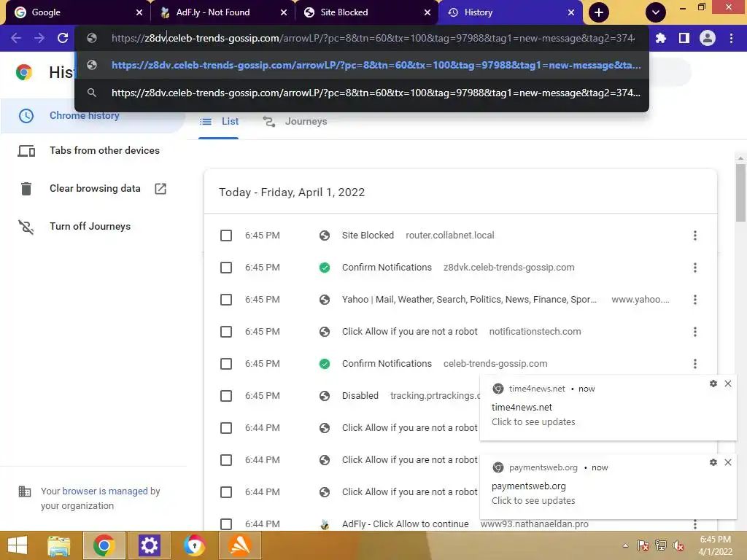
Task: Open the Settings gear app in taskbar
Action: (149, 545)
